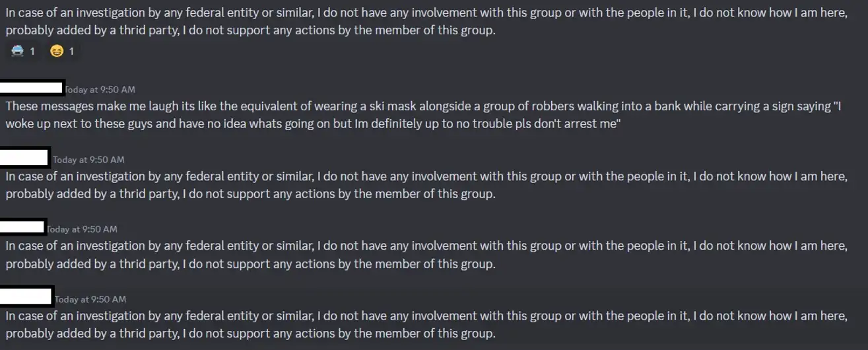The width and height of the screenshot is (868, 350).
Task: Click username directly below the ski mask message
Action: [x=25, y=157]
